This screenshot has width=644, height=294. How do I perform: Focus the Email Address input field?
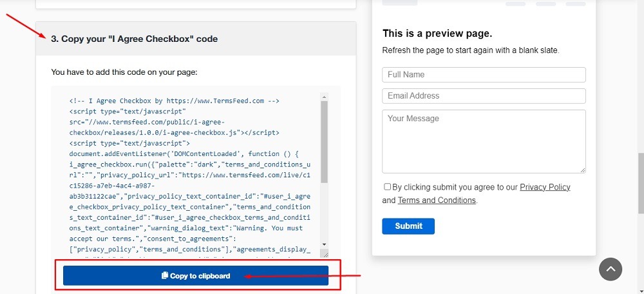coord(484,96)
